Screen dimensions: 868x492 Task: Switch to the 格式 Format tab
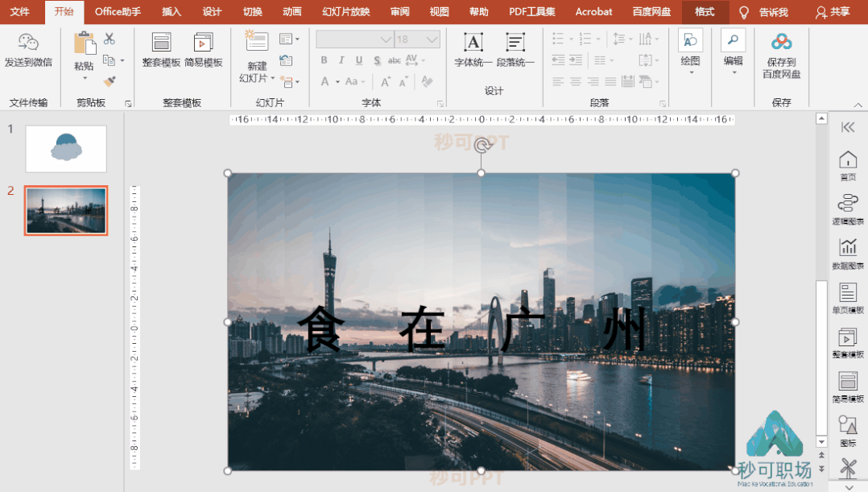click(x=704, y=11)
